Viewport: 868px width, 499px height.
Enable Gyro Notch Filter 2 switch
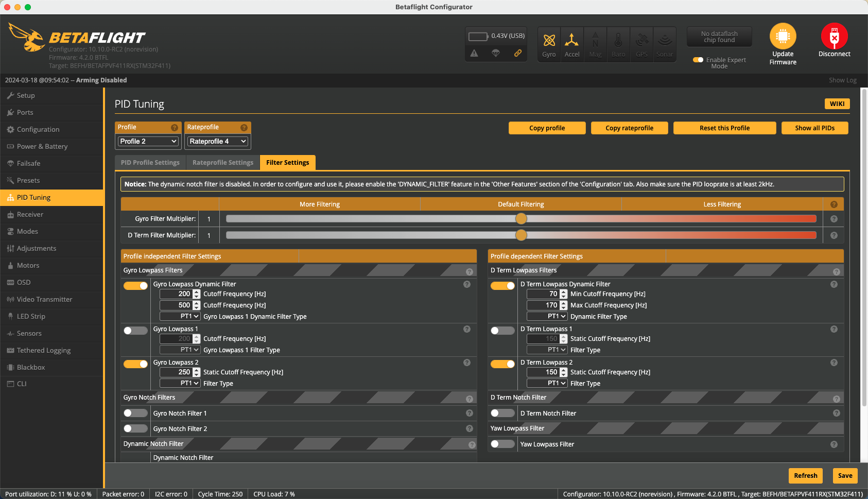pyautogui.click(x=135, y=428)
